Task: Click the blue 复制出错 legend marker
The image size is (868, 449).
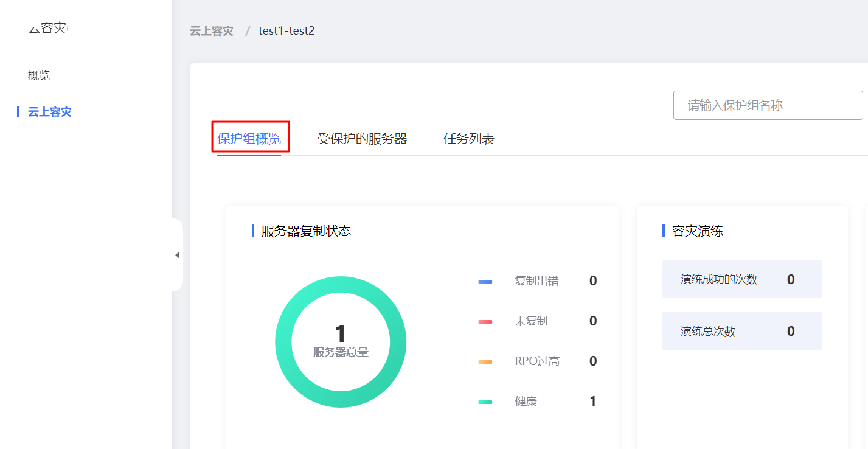Action: point(485,281)
